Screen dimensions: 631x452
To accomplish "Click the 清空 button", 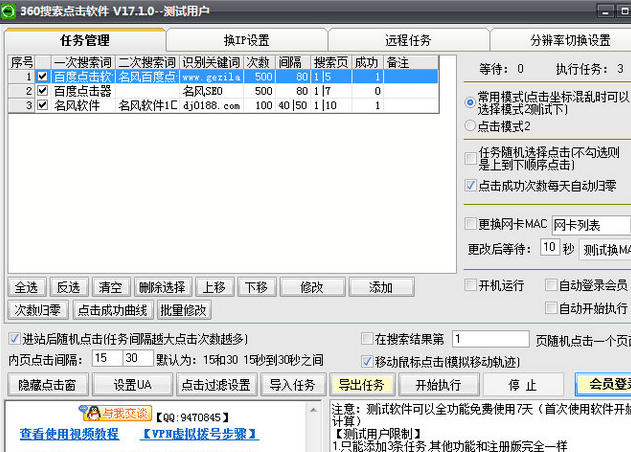I will (x=110, y=287).
